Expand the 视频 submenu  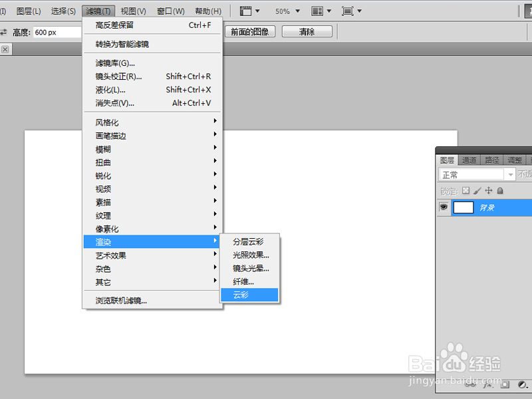153,189
